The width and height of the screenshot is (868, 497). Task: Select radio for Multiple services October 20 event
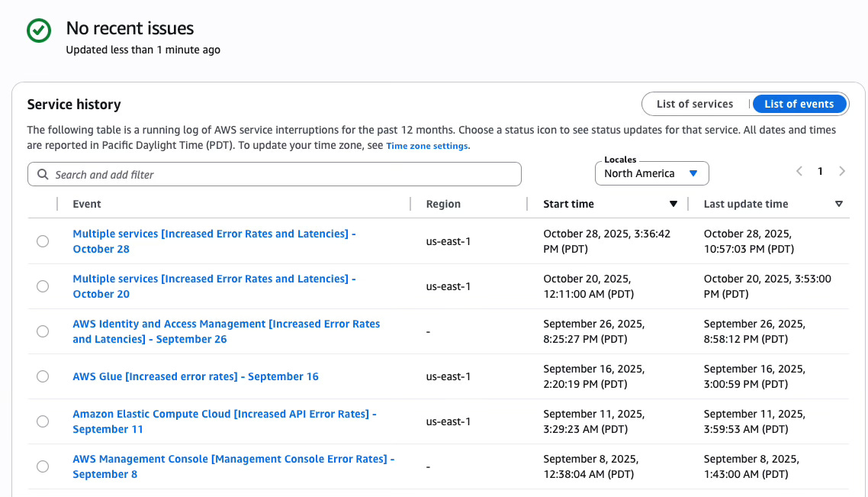[x=43, y=286]
